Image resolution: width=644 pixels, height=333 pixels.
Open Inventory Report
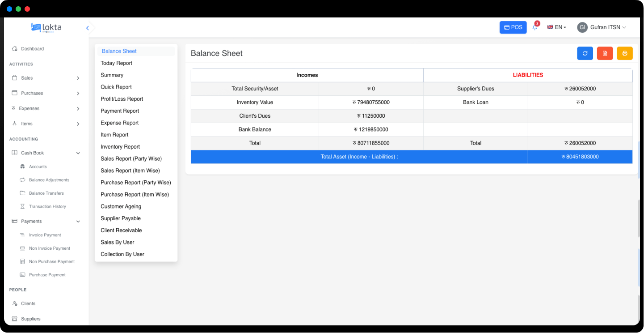(120, 147)
